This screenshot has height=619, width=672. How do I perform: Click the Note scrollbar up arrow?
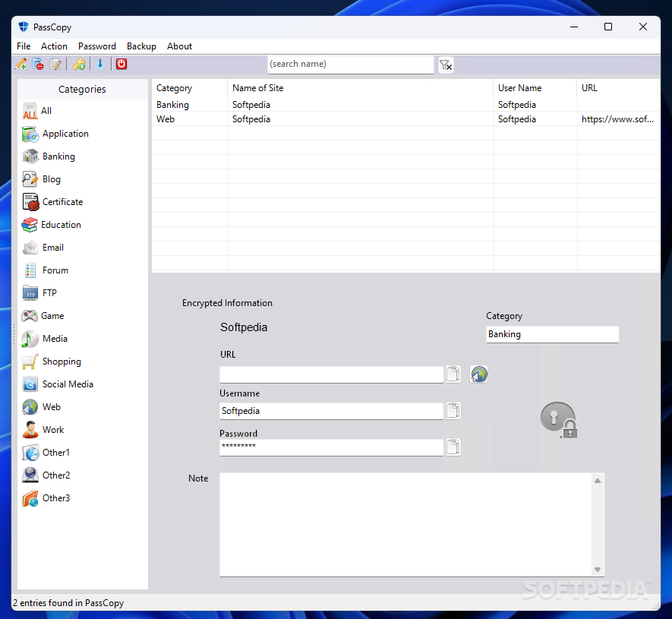598,481
